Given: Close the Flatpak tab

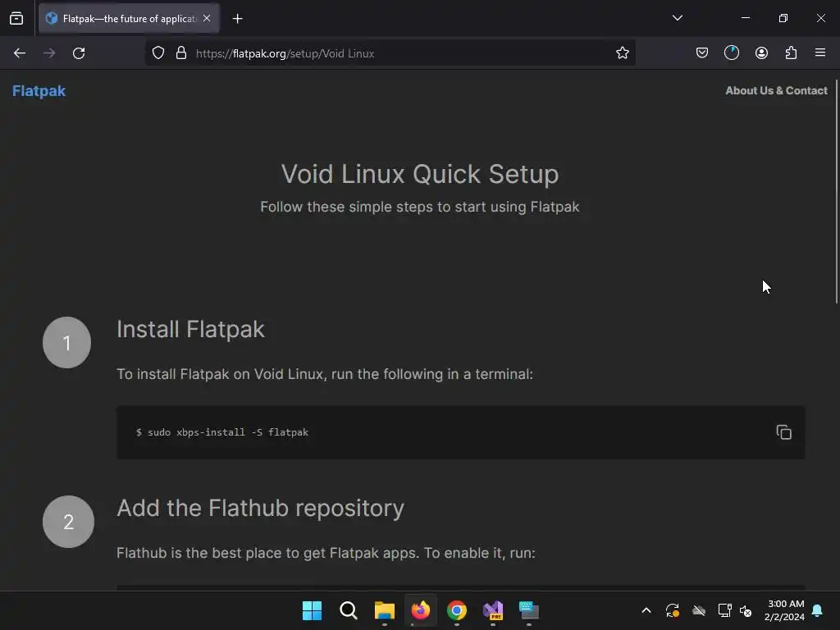Looking at the screenshot, I should pos(207,18).
